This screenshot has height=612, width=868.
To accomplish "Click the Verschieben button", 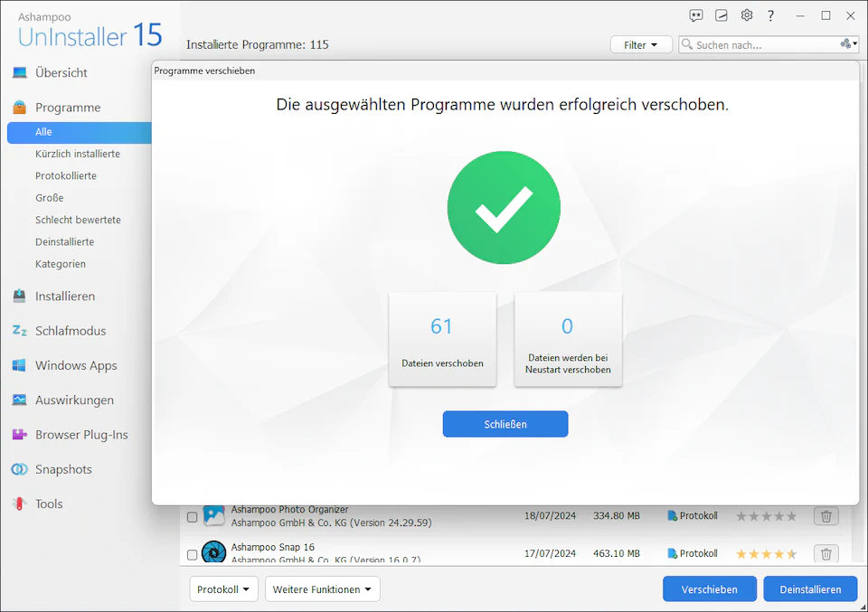I will (710, 589).
